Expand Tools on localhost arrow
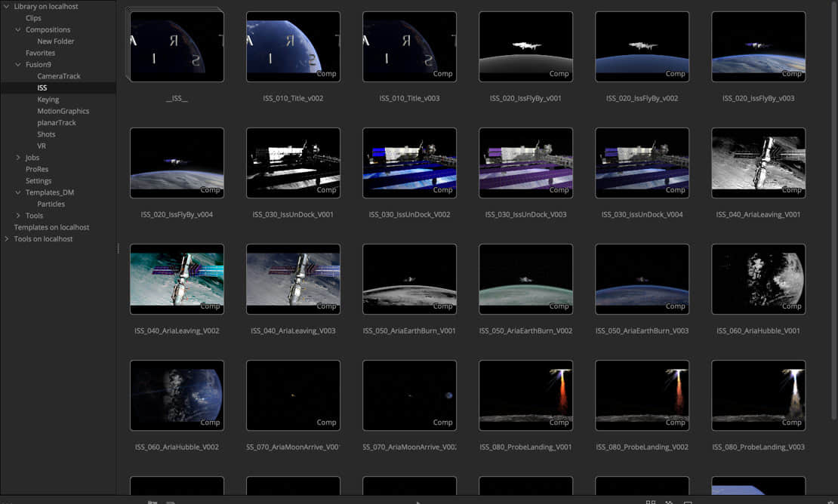The width and height of the screenshot is (838, 504). tap(7, 239)
